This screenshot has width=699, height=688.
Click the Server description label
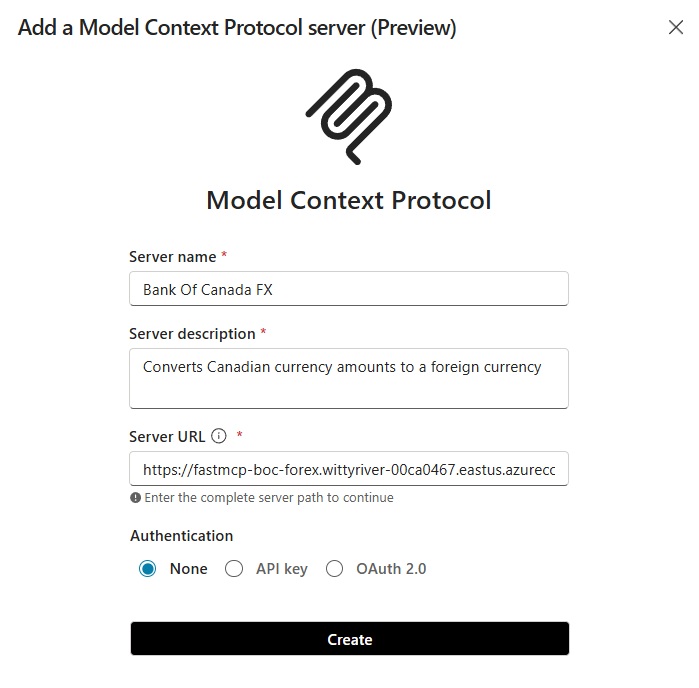192,333
